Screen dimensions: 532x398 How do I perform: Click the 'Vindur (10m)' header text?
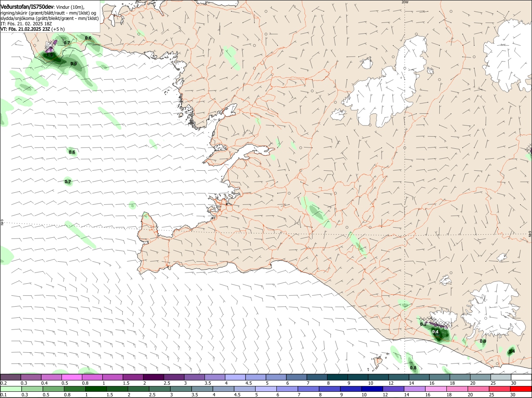[x=70, y=7]
